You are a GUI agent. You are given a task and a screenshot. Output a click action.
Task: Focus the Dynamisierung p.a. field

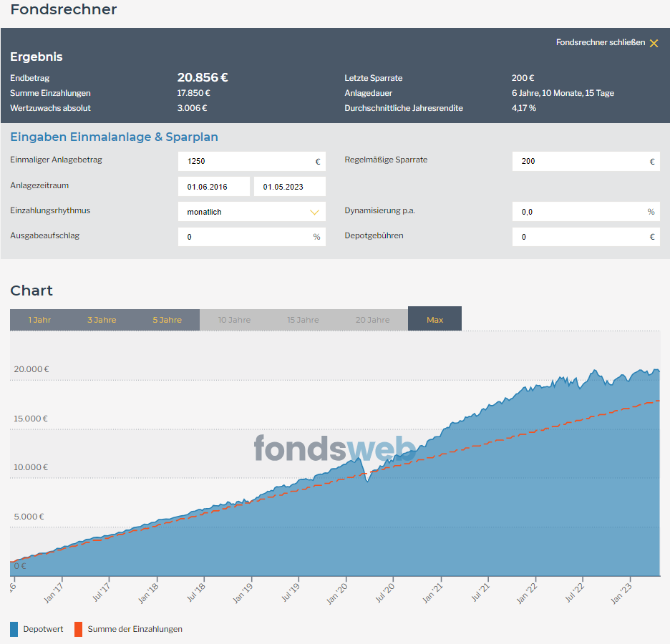[x=586, y=211]
